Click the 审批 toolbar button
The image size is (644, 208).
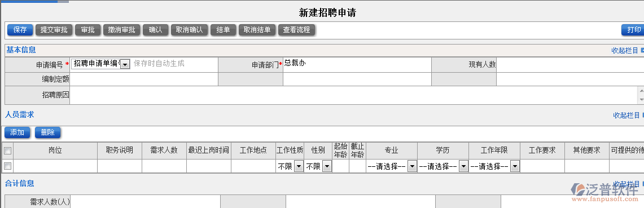coord(88,30)
